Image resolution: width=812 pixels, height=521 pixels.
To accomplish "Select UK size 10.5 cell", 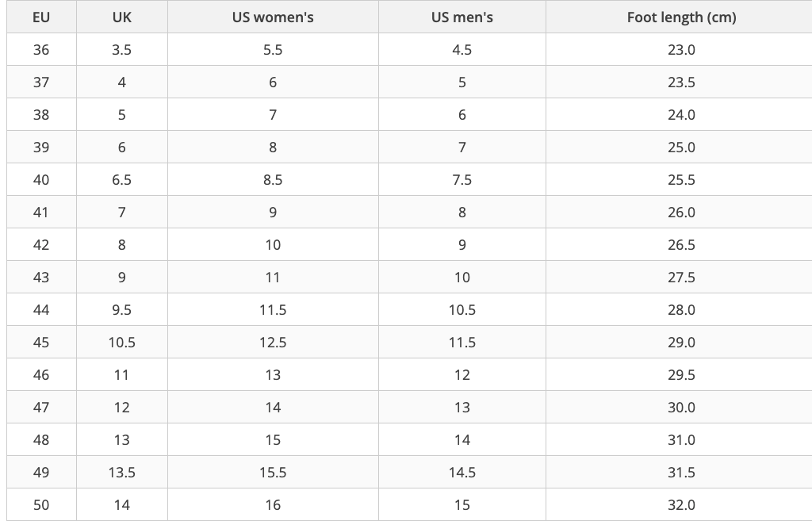I will click(121, 343).
